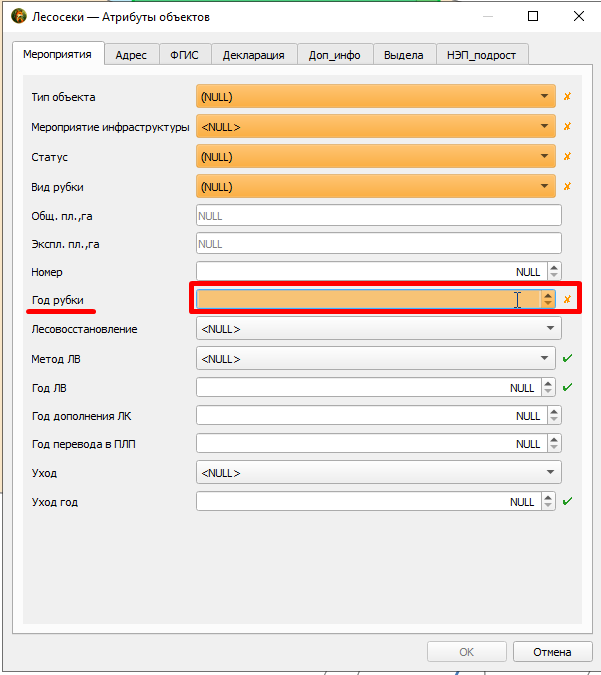The image size is (601, 675).
Task: Open the ФПИС tab
Action: click(185, 55)
